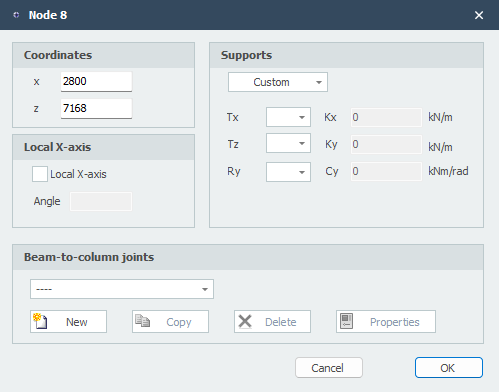Click the Supports section header

(x=346, y=55)
